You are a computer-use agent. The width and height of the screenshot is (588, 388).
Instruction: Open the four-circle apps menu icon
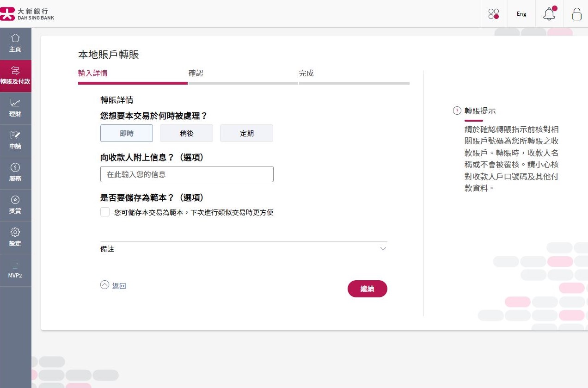point(494,14)
